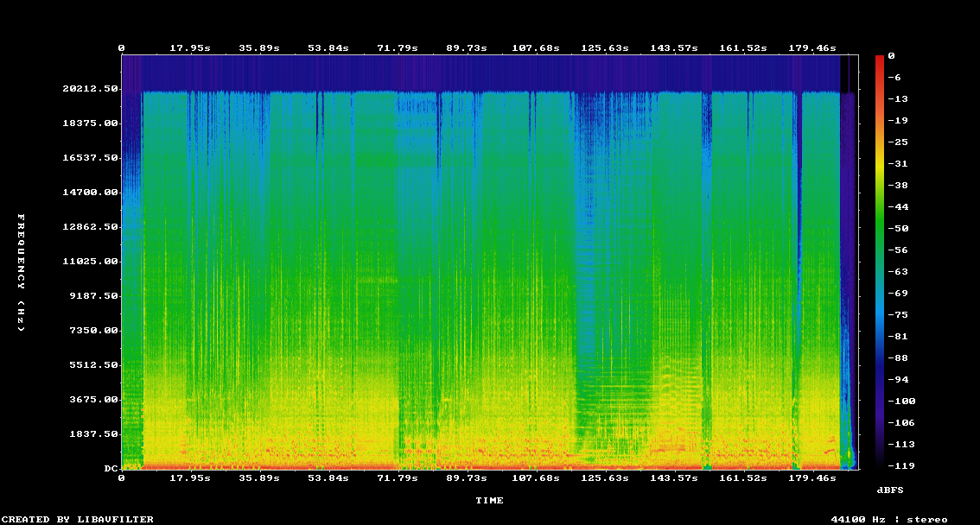Click the CREATED BY LIBAVFILTER text
The height and width of the screenshot is (525, 980).
point(78,519)
